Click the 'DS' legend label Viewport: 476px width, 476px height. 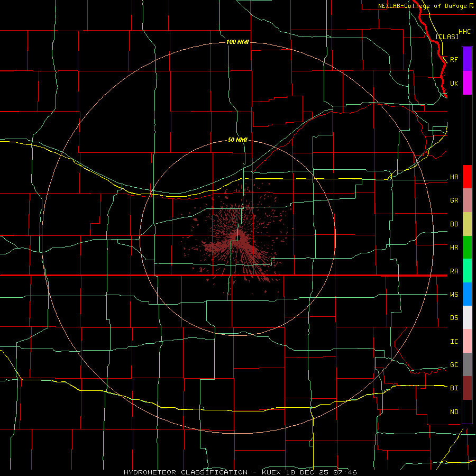pyautogui.click(x=454, y=318)
